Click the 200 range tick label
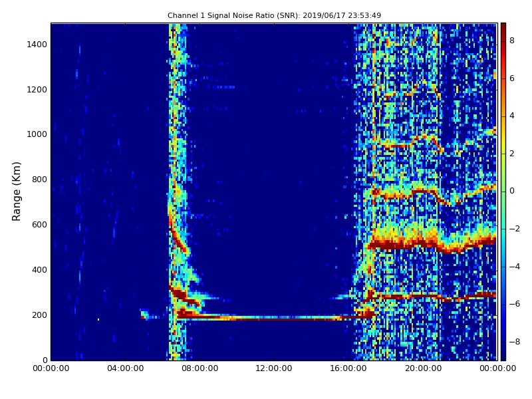 (x=39, y=315)
